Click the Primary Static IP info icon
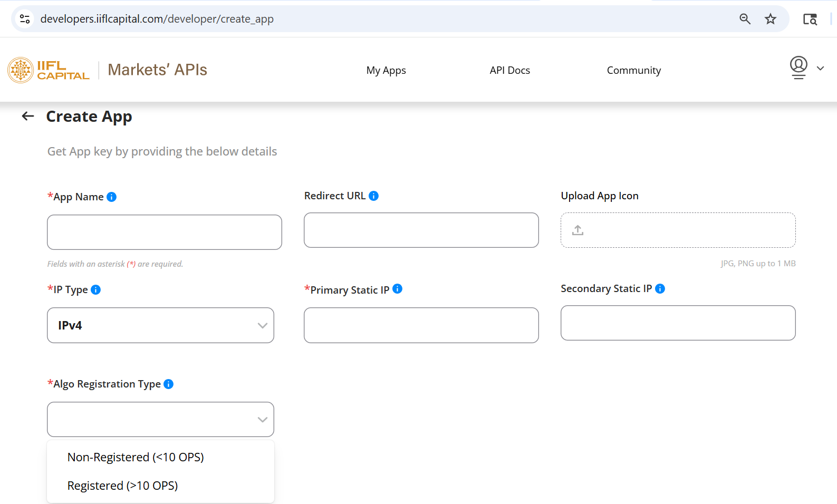The height and width of the screenshot is (504, 837). tap(397, 288)
